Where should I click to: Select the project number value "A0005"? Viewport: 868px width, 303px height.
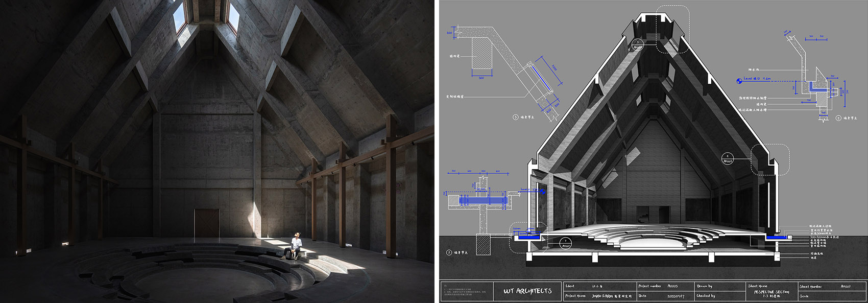672,286
